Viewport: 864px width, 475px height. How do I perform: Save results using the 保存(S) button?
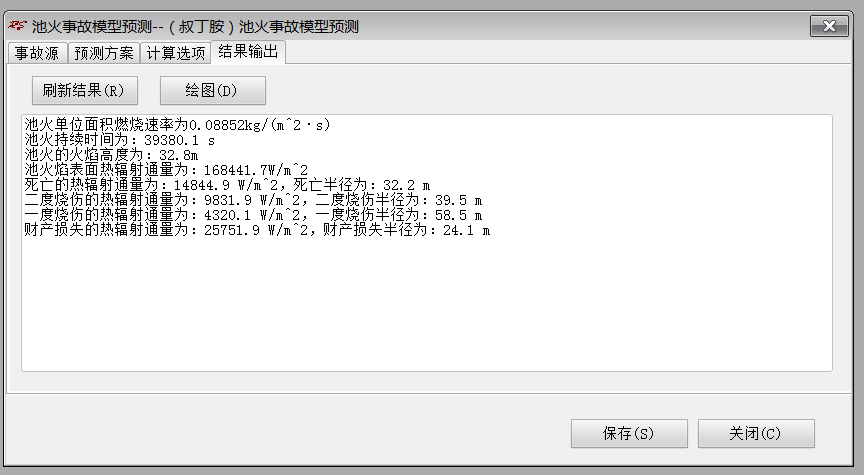[629, 434]
